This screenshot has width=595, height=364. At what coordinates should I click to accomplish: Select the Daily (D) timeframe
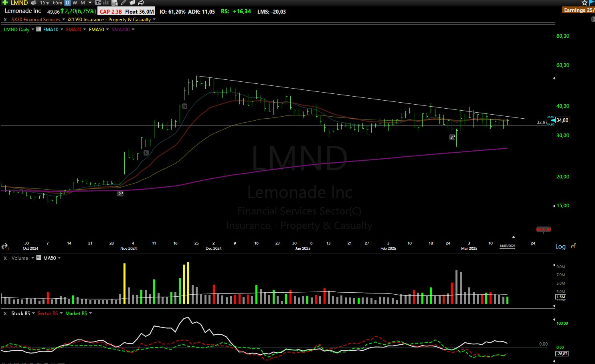click(67, 2)
